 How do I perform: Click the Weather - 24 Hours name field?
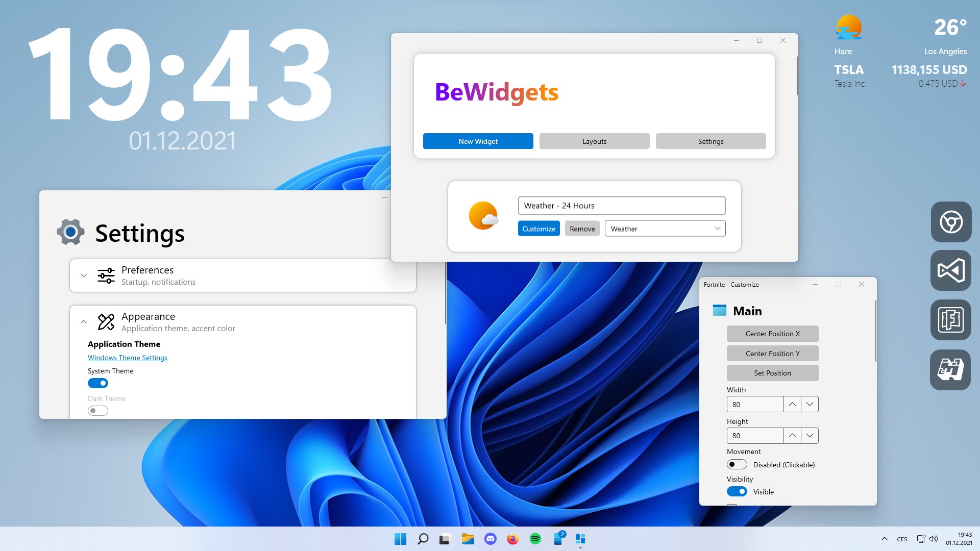[621, 206]
